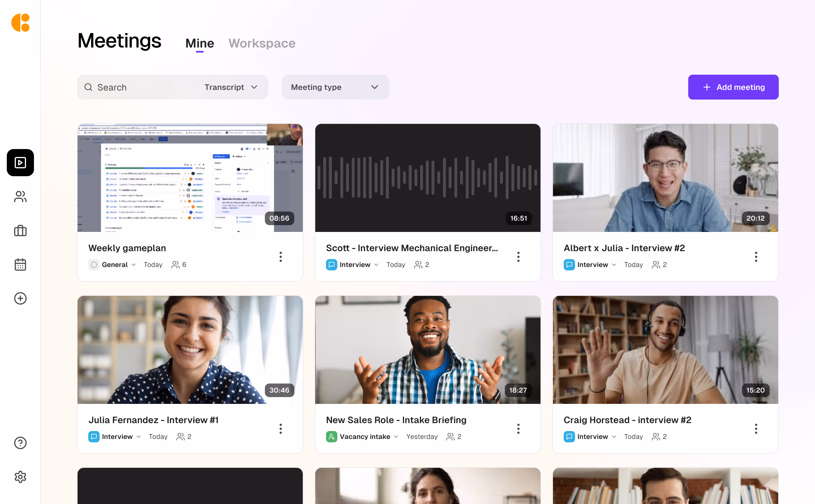Viewport: 815px width, 504px height.
Task: Expand General type dropdown on Weekly gameplan
Action: 133,265
